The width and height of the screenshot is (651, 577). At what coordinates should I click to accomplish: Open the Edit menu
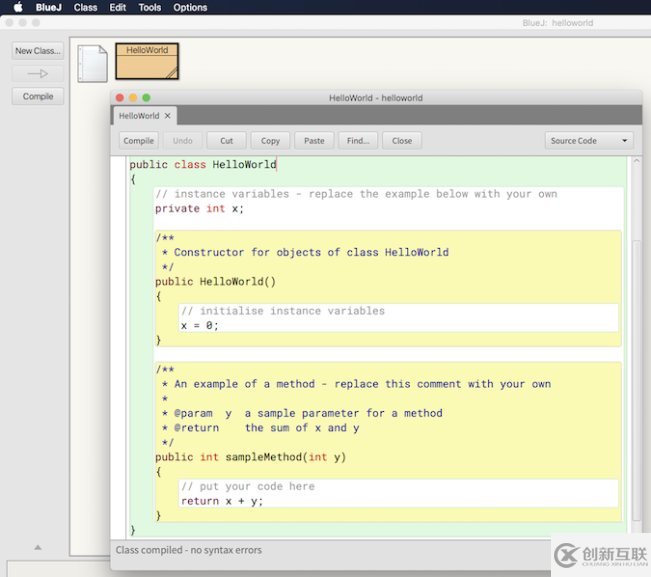(x=118, y=7)
